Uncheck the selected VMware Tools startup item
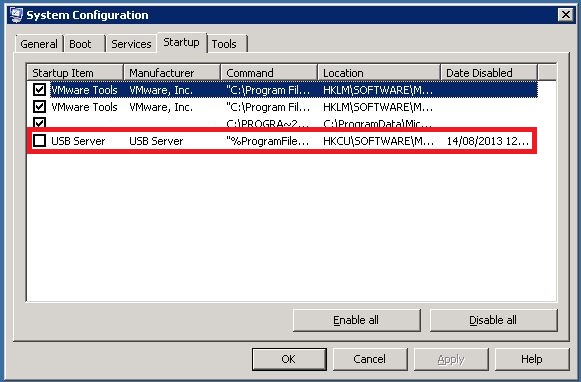 (39, 90)
